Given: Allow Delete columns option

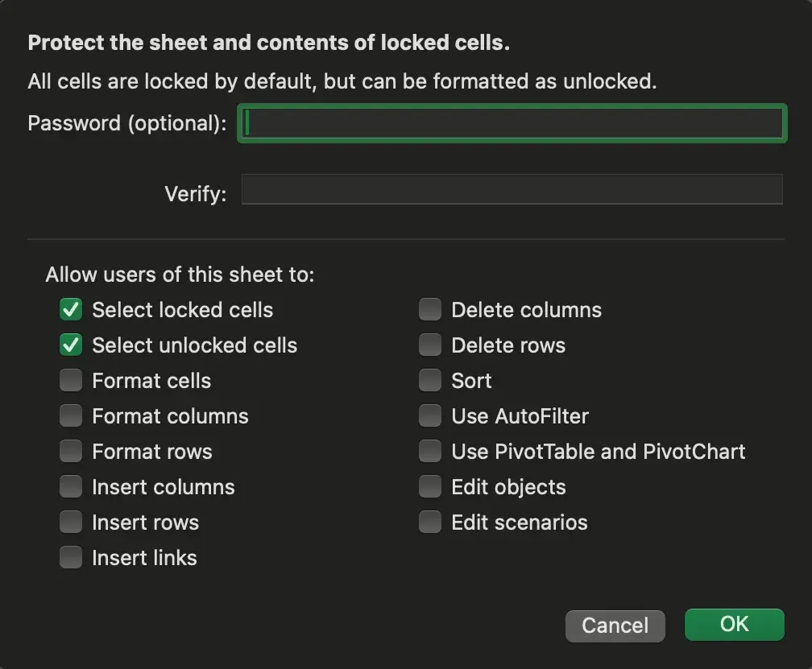Looking at the screenshot, I should (x=430, y=309).
